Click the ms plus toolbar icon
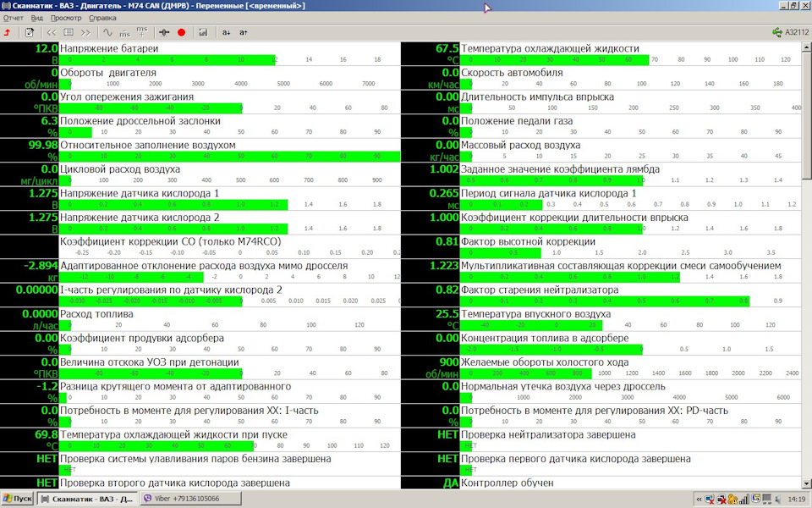The image size is (812, 508). coord(142,32)
